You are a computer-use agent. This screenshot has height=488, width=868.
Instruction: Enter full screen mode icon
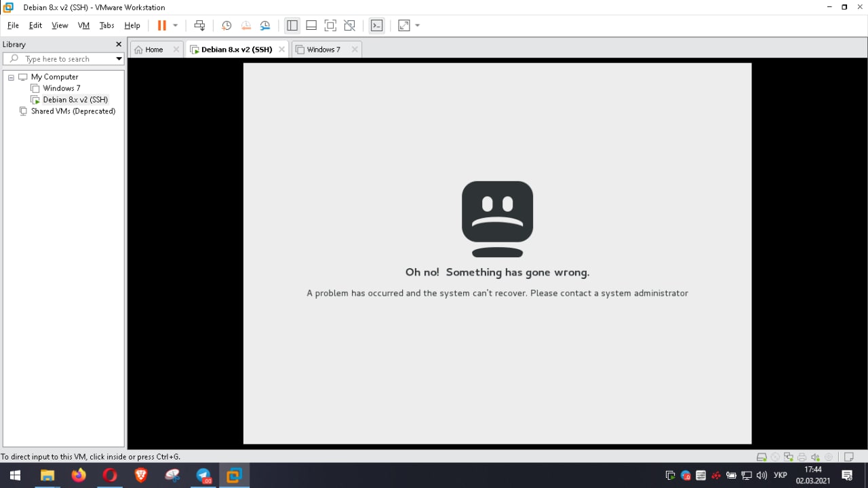tap(330, 26)
